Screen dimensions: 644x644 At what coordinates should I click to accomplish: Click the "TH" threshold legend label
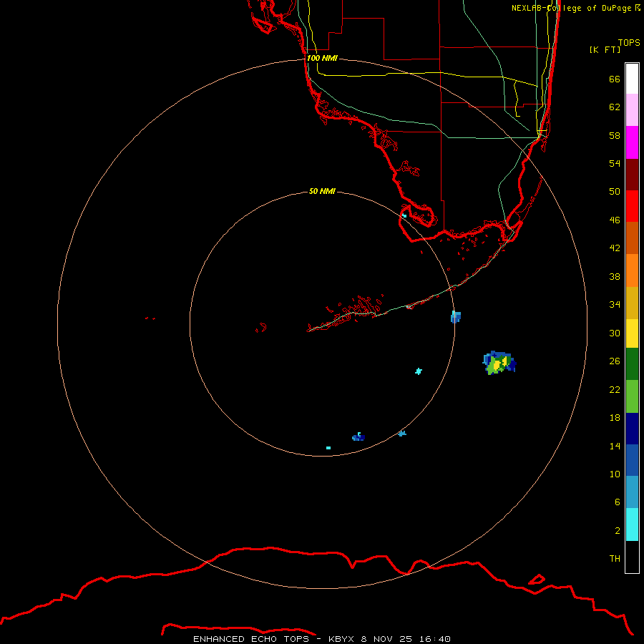point(615,559)
